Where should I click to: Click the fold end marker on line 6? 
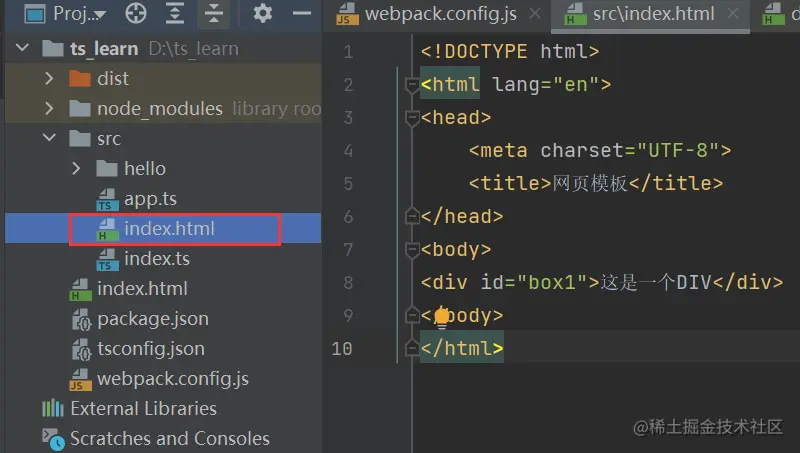click(x=412, y=216)
